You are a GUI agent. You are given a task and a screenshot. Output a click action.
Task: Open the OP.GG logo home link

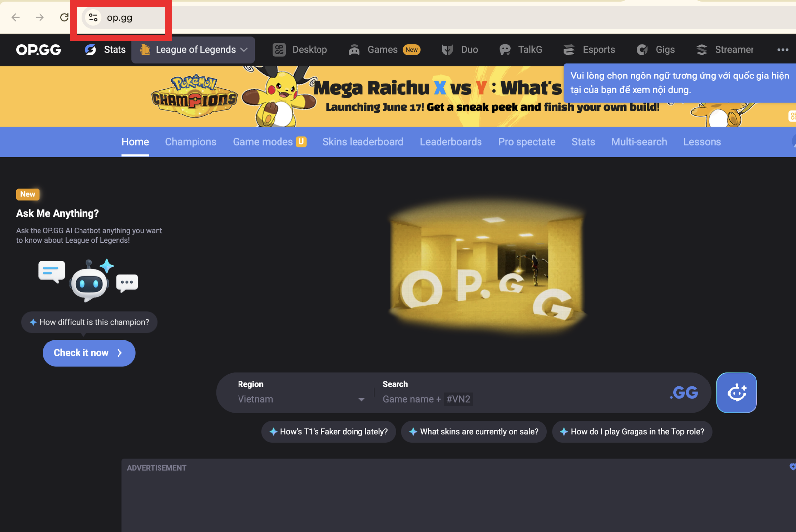pyautogui.click(x=39, y=50)
